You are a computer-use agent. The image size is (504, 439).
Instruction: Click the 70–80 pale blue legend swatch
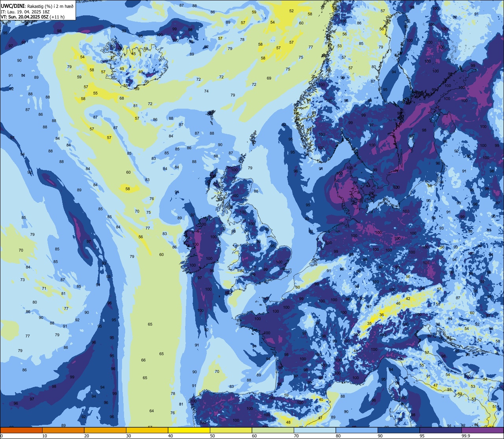[315, 430]
